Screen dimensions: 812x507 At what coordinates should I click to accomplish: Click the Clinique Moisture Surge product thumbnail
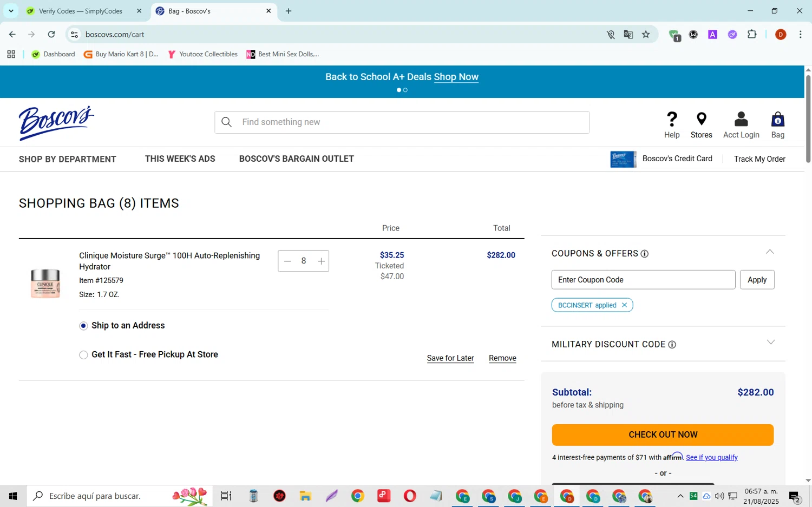point(45,282)
